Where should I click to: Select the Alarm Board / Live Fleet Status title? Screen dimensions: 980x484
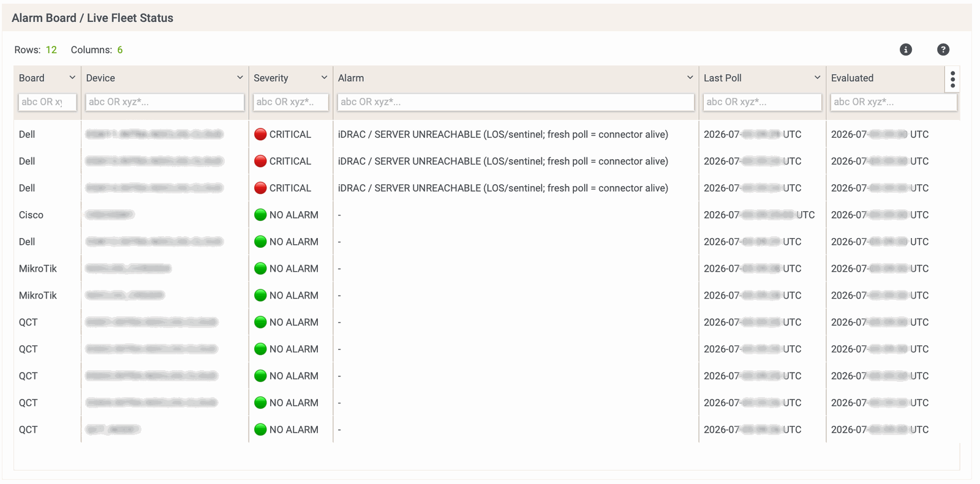92,18
